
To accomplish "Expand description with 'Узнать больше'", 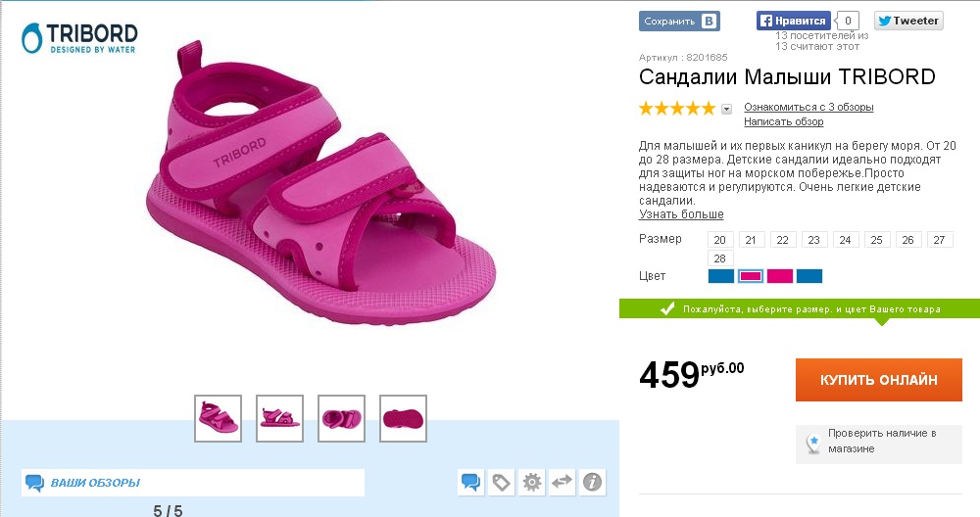I will (681, 214).
